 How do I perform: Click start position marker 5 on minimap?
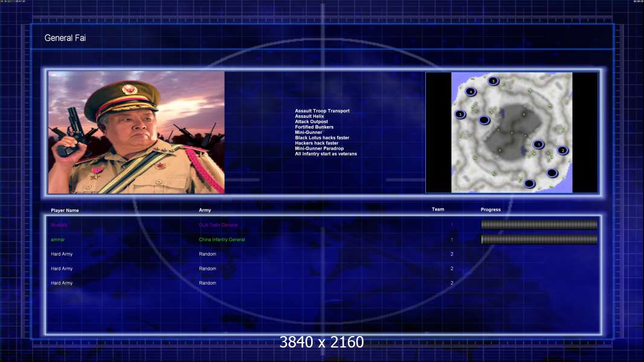493,81
